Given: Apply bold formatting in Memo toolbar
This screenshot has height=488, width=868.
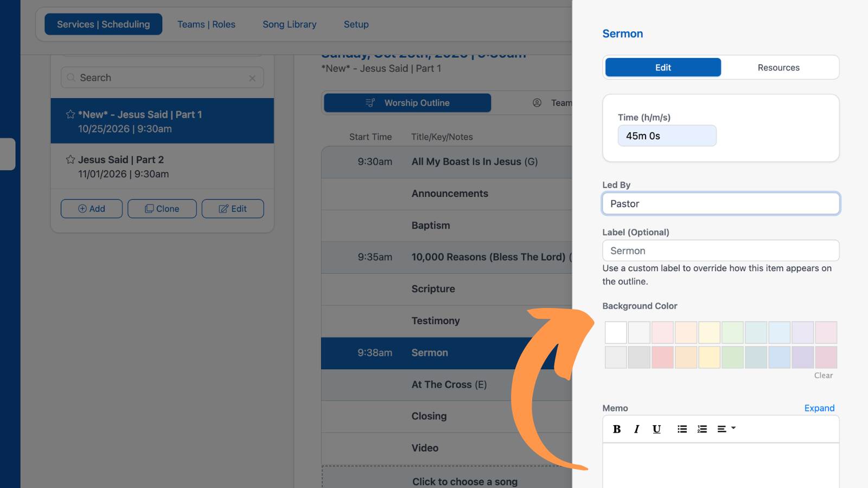Looking at the screenshot, I should (x=617, y=429).
